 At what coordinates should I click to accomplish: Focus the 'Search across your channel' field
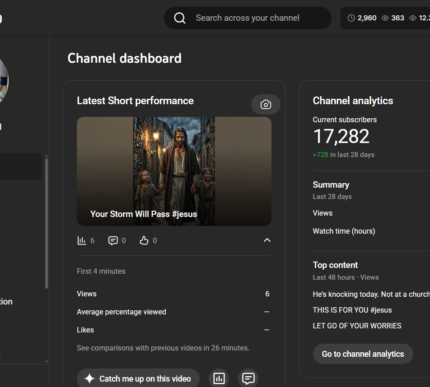248,18
